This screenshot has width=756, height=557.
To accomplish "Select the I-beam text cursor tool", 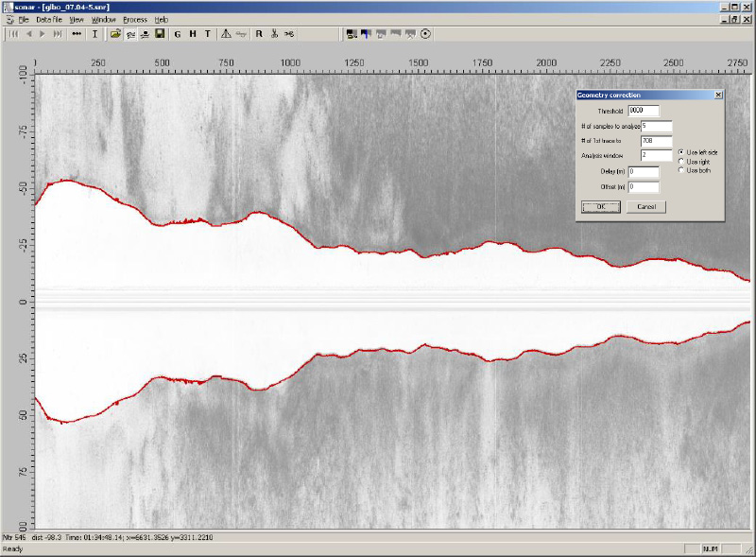I will pos(95,34).
